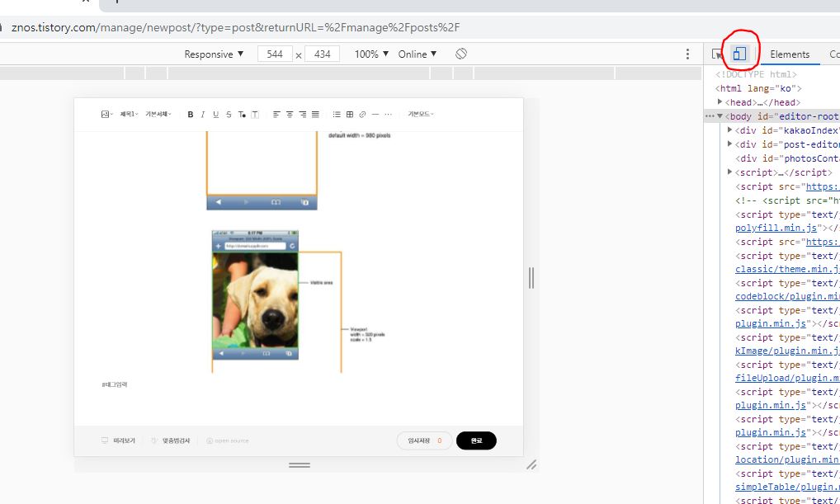Click the browser address bar URL
840x504 pixels.
pos(236,27)
